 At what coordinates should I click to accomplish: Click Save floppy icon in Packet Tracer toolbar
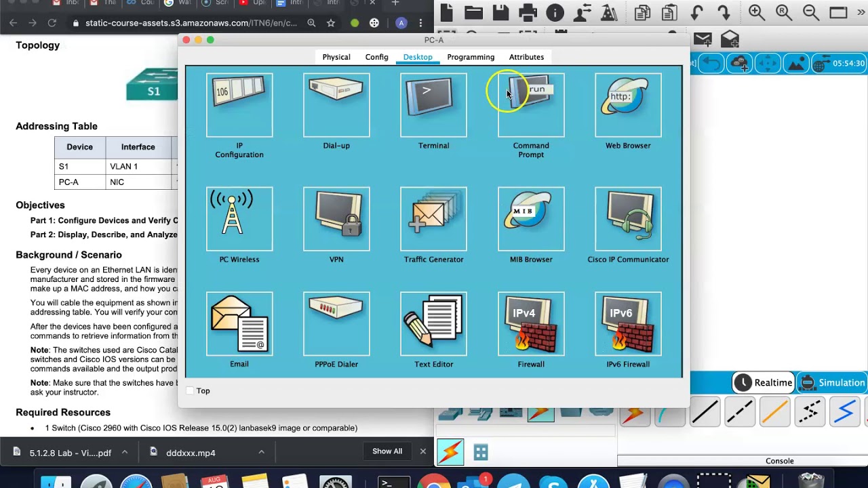point(500,12)
